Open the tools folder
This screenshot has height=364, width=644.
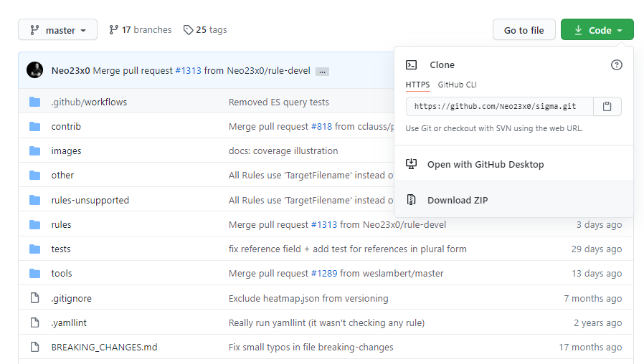(62, 273)
